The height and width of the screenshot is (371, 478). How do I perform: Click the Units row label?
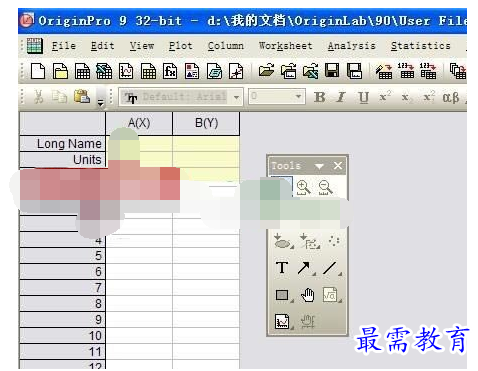(62, 160)
